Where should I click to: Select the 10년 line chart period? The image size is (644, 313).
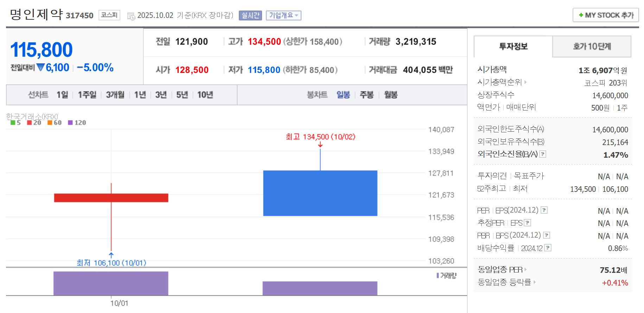click(205, 95)
